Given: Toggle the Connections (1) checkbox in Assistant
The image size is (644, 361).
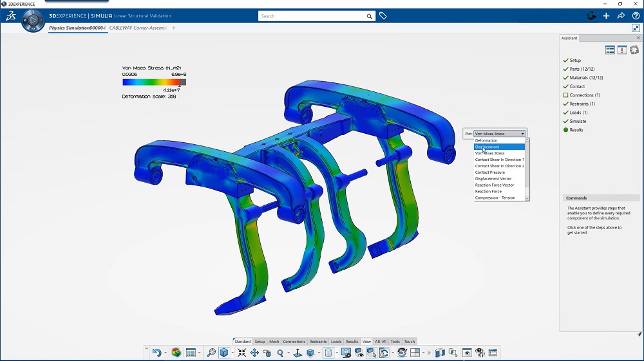Looking at the screenshot, I should point(565,95).
